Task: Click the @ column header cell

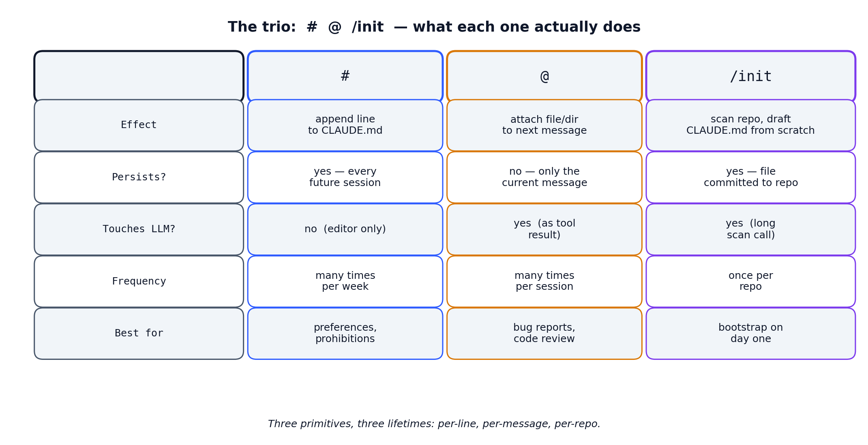Action: click(544, 76)
